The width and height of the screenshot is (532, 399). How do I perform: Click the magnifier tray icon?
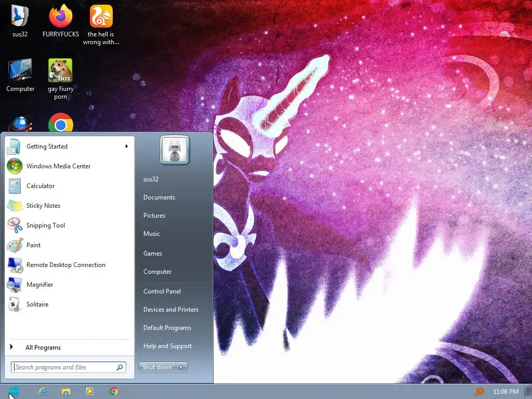480,392
